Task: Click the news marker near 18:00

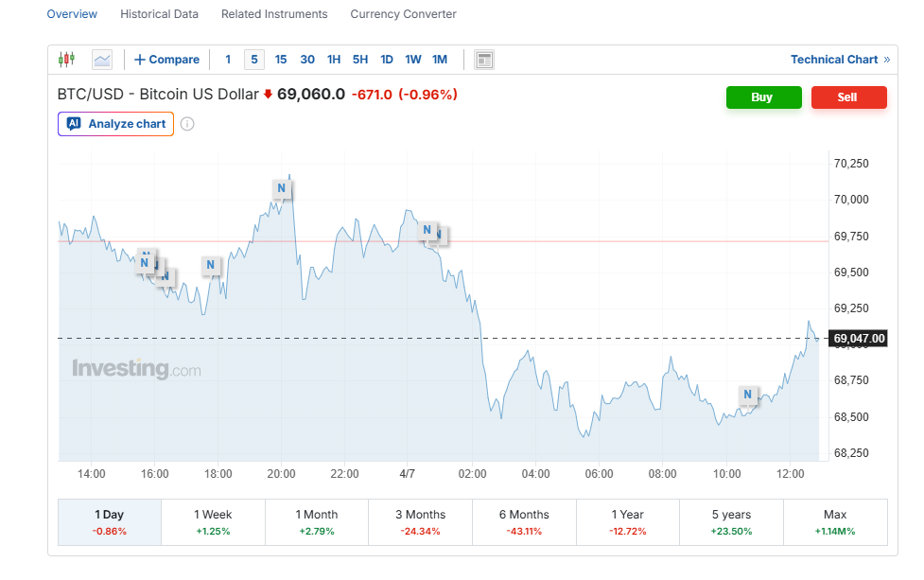Action: [x=211, y=265]
